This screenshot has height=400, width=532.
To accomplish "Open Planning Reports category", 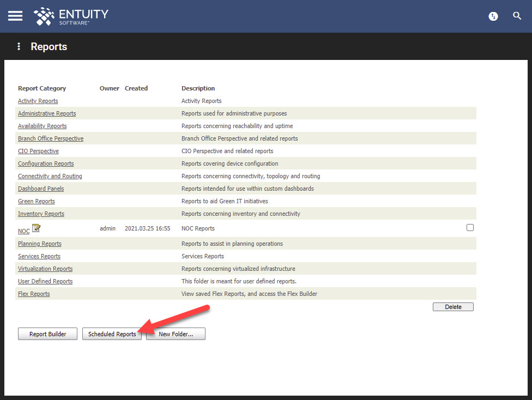I will pos(40,244).
